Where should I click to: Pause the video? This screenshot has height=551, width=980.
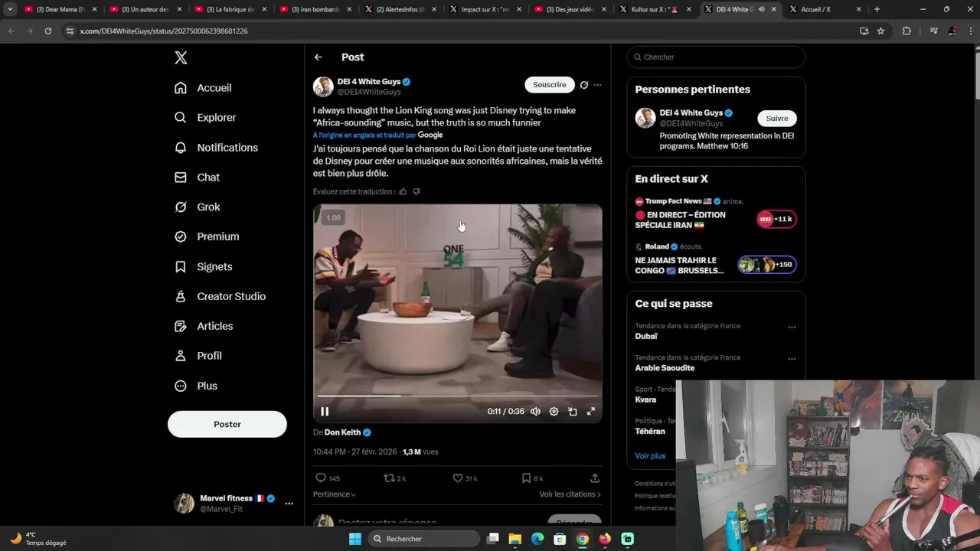(325, 412)
